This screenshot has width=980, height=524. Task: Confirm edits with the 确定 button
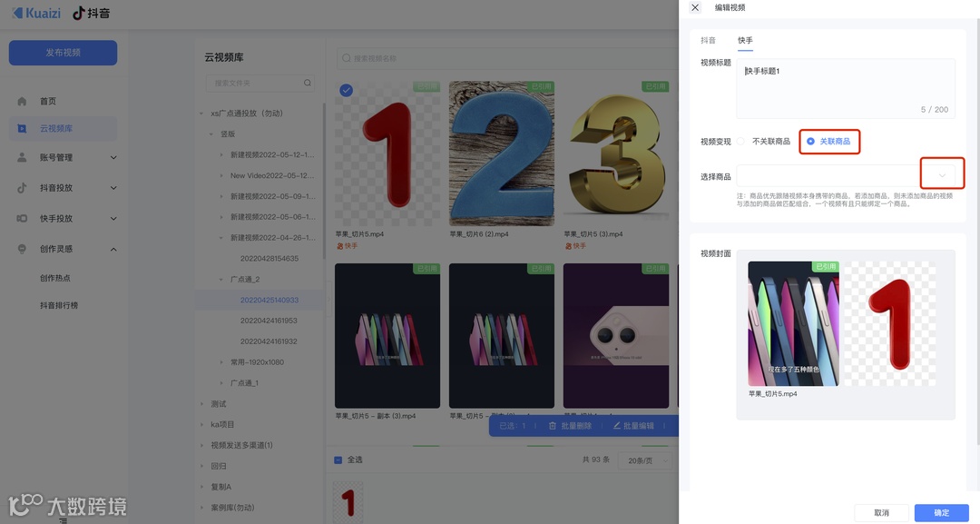[x=940, y=512]
